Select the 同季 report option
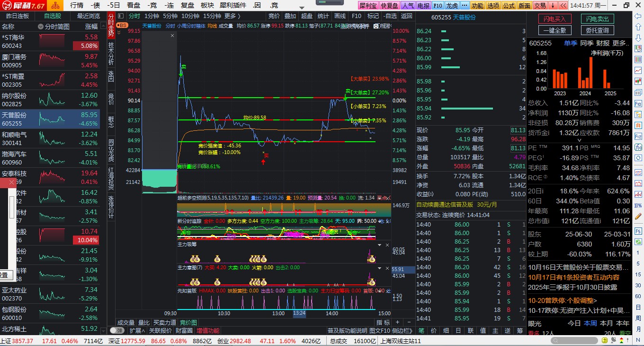 (x=587, y=43)
